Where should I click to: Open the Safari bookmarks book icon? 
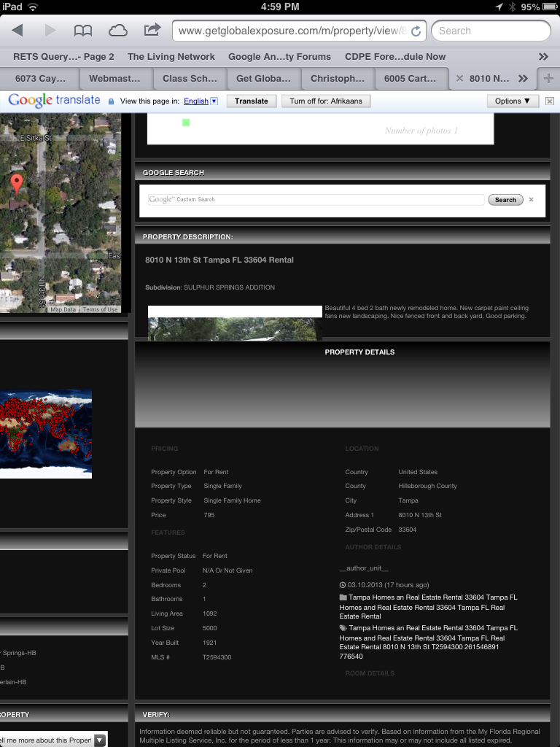coord(83,31)
